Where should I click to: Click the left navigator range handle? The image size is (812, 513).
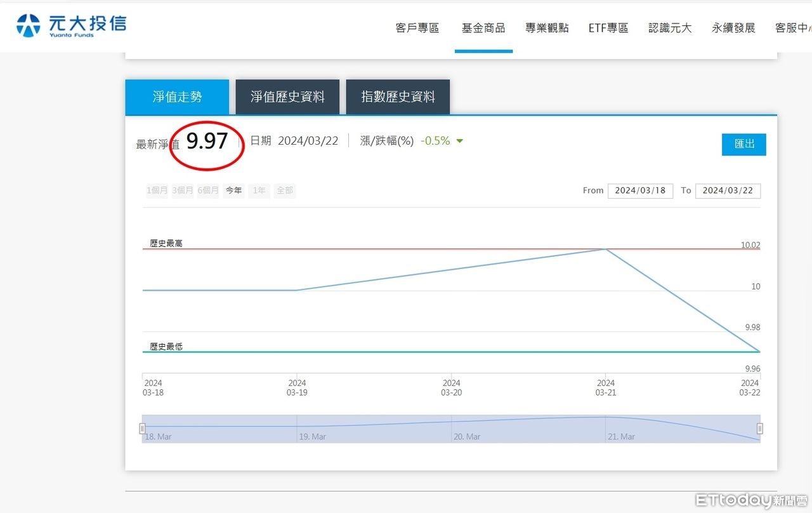[142, 429]
